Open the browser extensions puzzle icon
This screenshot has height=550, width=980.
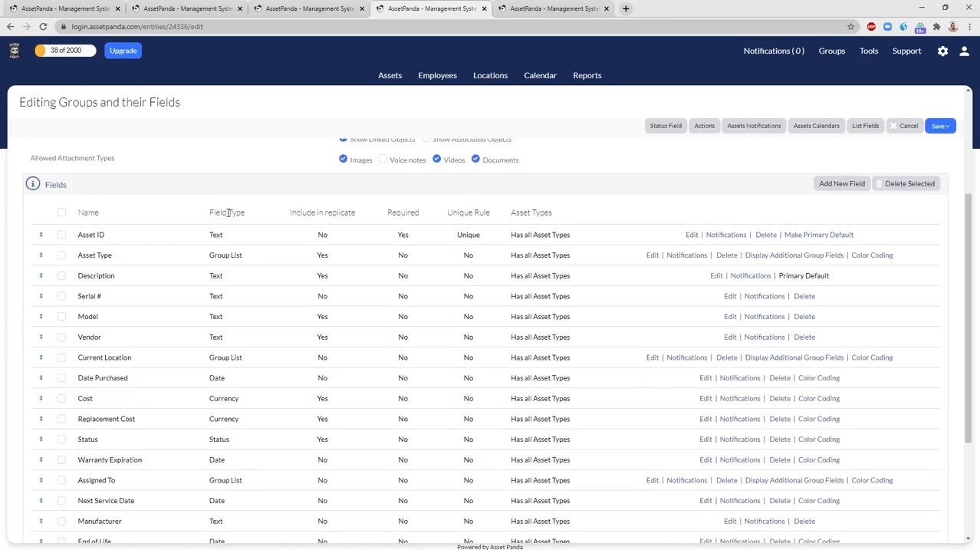(x=936, y=26)
